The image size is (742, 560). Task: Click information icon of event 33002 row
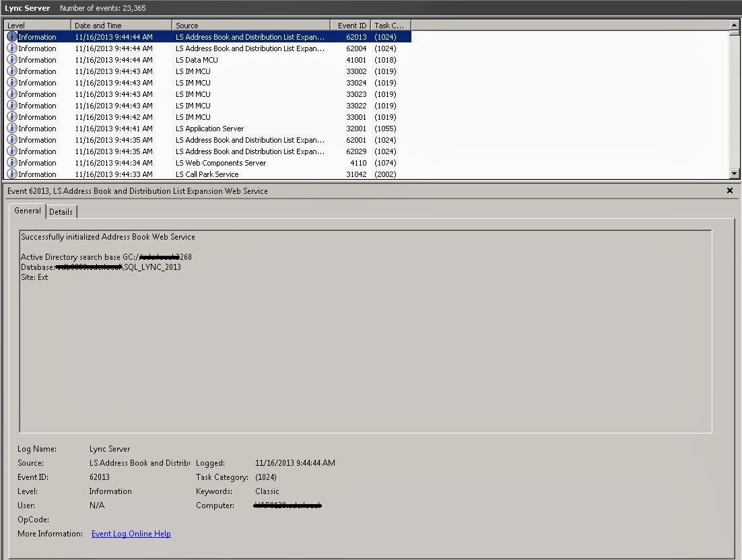pyautogui.click(x=12, y=71)
